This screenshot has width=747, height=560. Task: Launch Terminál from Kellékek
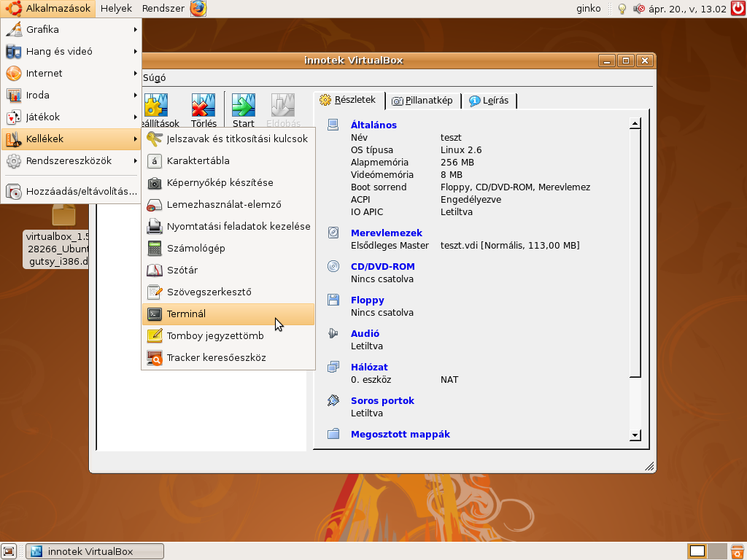click(228, 314)
